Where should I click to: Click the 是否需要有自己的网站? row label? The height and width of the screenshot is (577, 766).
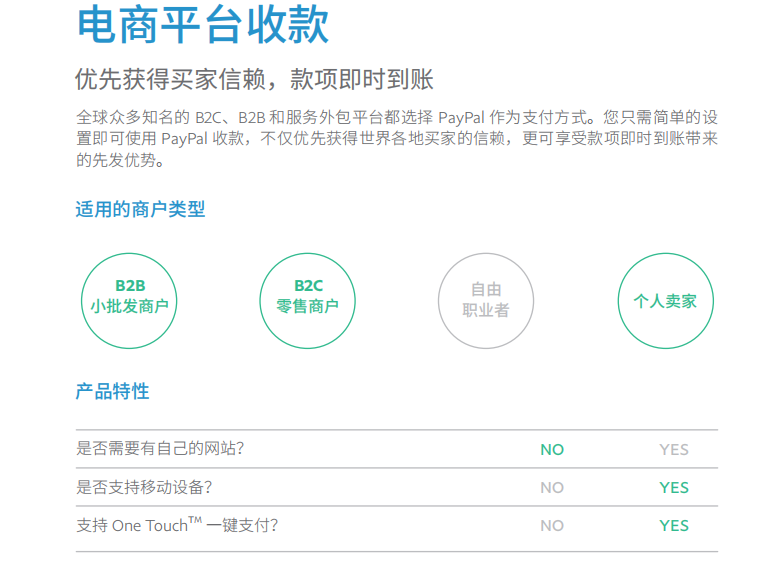(160, 448)
